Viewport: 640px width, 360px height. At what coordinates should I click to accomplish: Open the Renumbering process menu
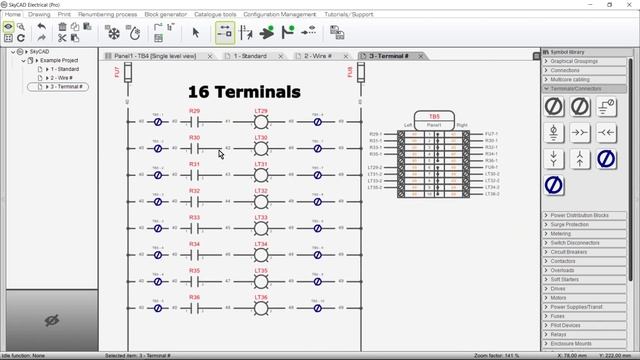(108, 14)
